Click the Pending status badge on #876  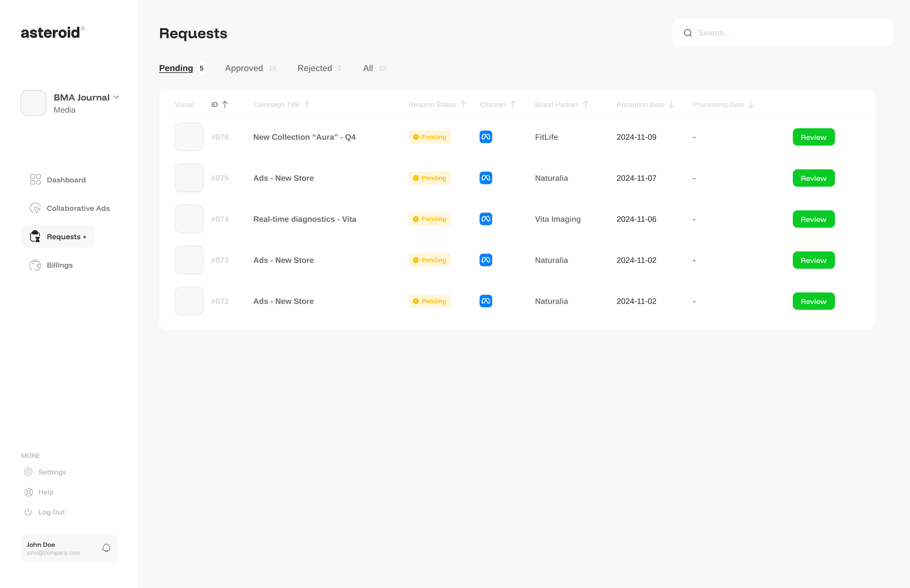point(429,137)
